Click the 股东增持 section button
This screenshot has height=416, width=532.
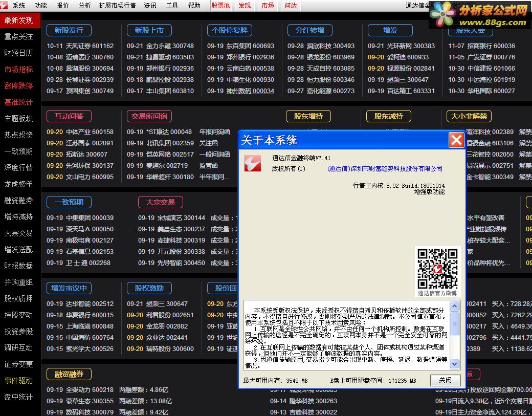(x=308, y=116)
